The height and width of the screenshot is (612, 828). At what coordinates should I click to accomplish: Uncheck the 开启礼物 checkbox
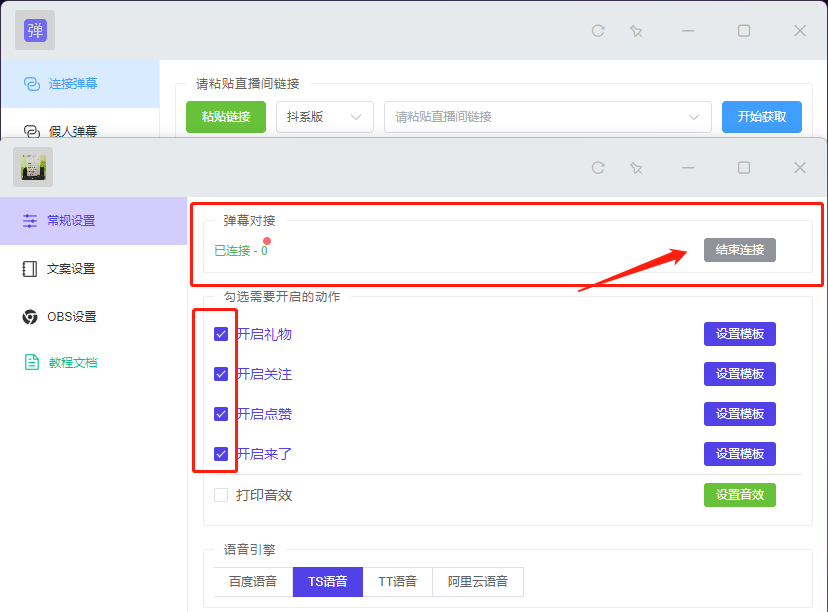pyautogui.click(x=221, y=334)
